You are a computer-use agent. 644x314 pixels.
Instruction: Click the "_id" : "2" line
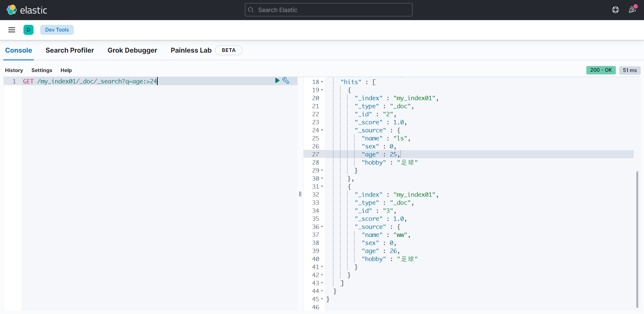coord(375,114)
